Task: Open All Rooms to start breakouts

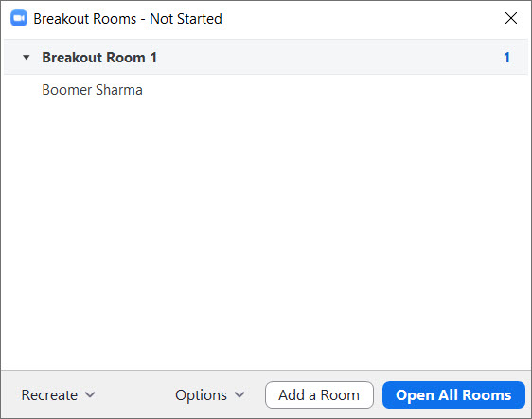Action: click(x=453, y=395)
